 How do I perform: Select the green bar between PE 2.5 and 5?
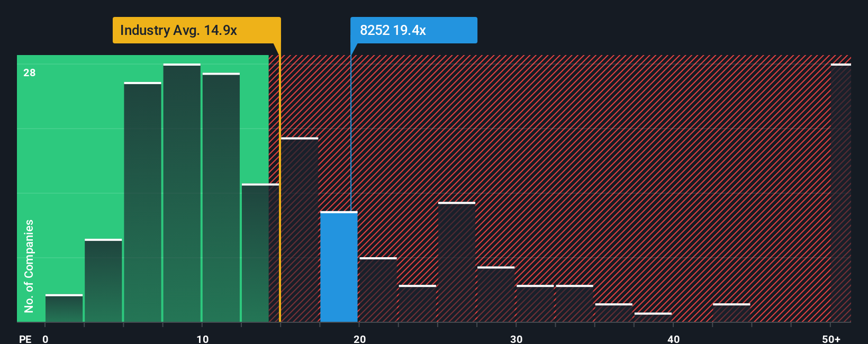click(103, 280)
